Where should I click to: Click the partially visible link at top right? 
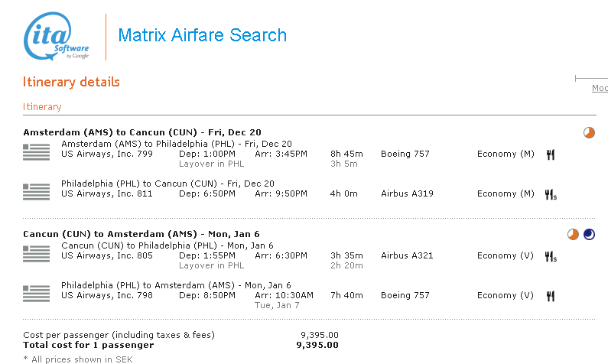600,89
